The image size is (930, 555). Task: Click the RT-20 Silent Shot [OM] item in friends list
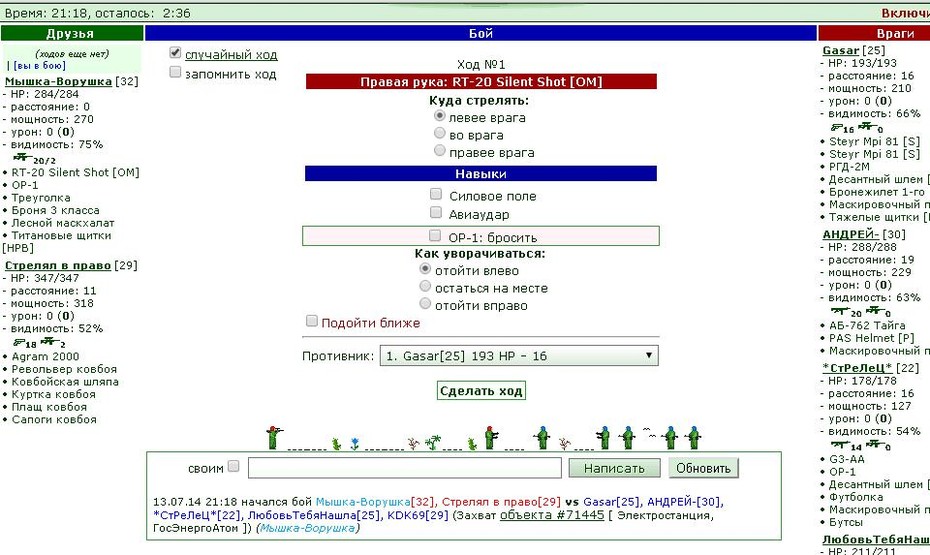[75, 173]
